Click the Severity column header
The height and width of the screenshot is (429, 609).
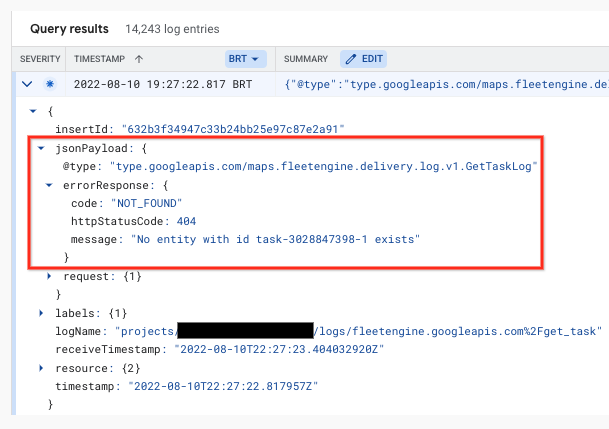click(40, 59)
